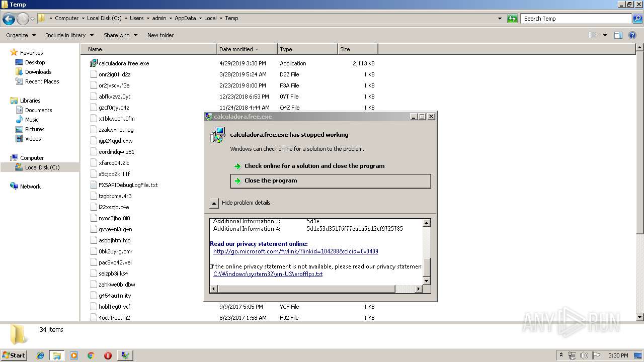The image size is (644, 362).
Task: Click Check online for a solution option
Action: pos(314,166)
